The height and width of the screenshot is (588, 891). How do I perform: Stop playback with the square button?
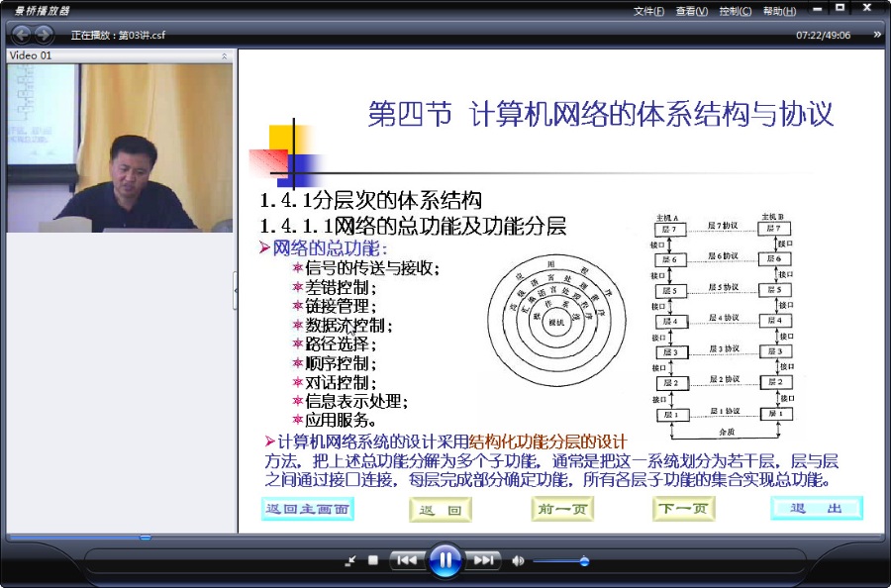(373, 560)
